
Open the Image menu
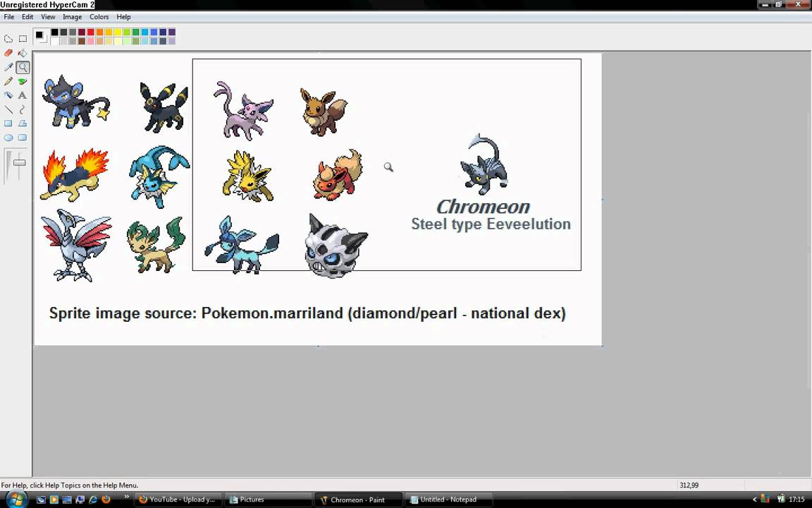[72, 17]
